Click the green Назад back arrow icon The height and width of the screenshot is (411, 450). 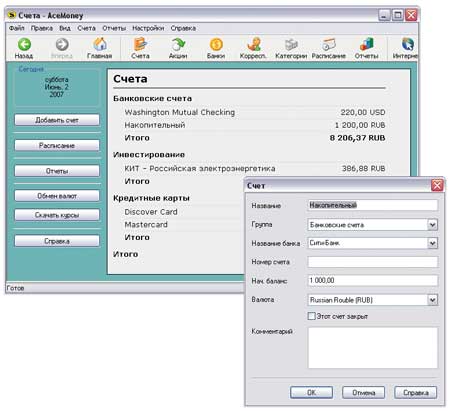[24, 44]
